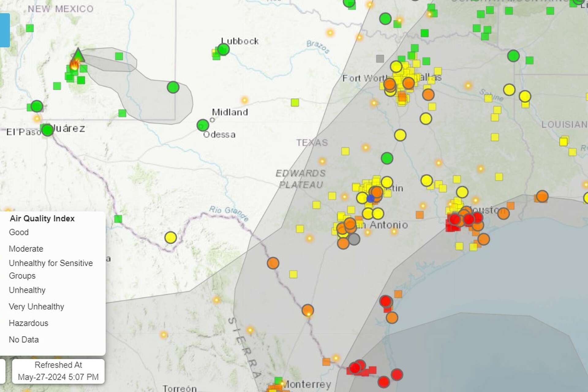Click the Very Unhealthy legend label
The image size is (588, 392).
tap(36, 306)
